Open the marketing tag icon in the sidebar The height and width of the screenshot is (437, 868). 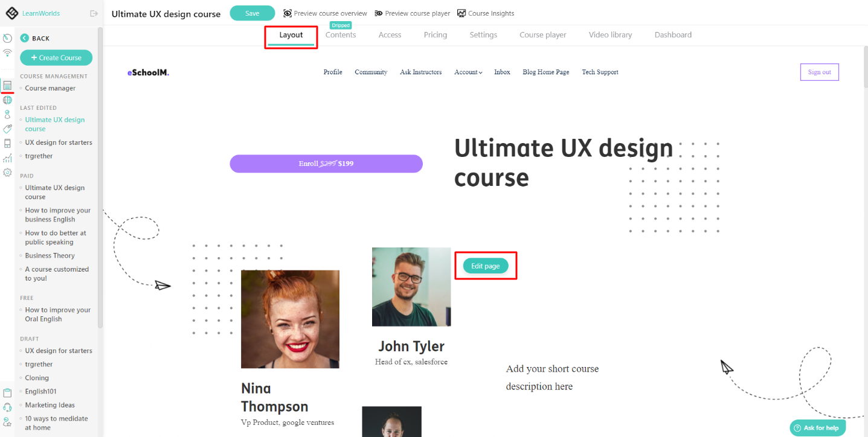pyautogui.click(x=7, y=128)
